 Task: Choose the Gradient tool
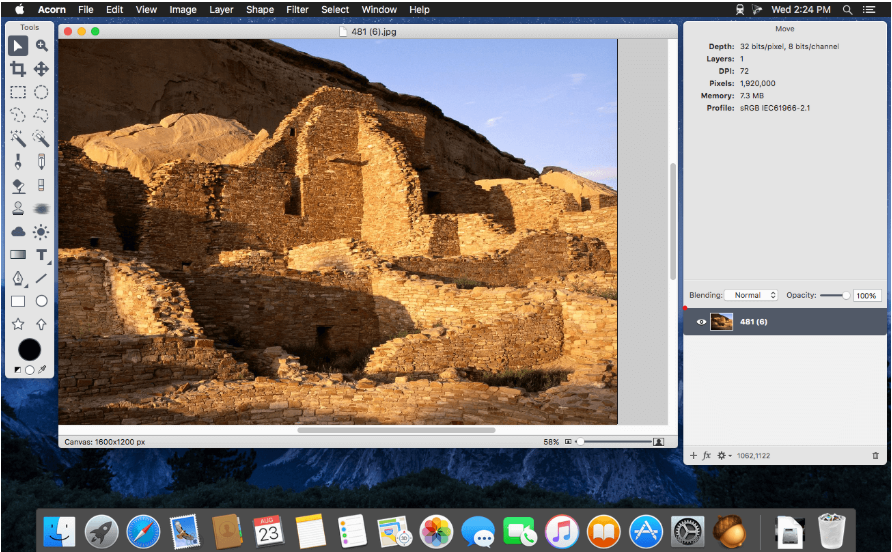point(18,255)
